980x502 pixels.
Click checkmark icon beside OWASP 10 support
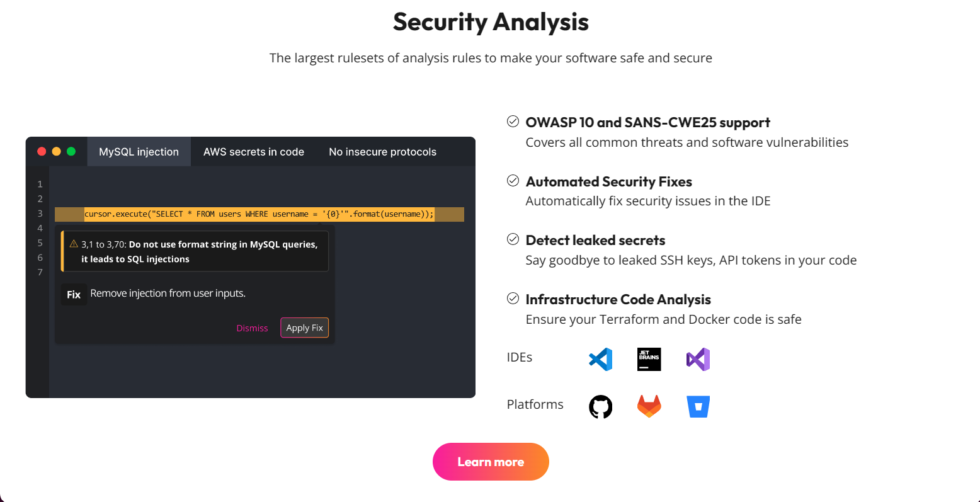[513, 122]
